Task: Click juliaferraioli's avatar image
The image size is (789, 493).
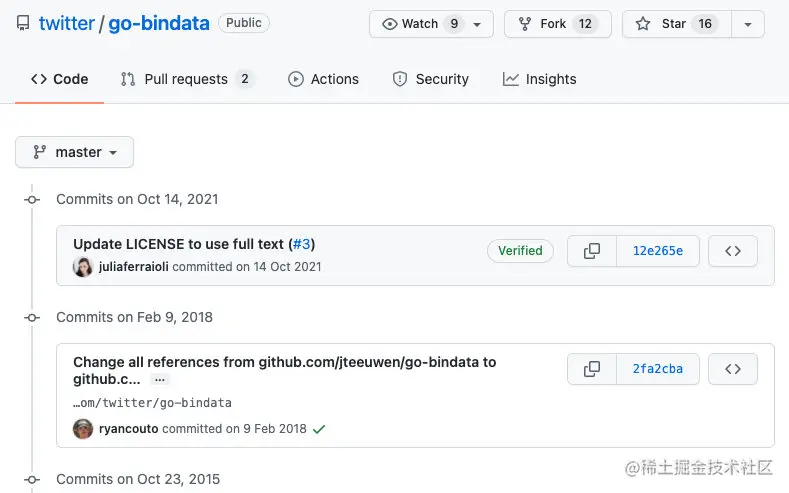Action: click(83, 267)
